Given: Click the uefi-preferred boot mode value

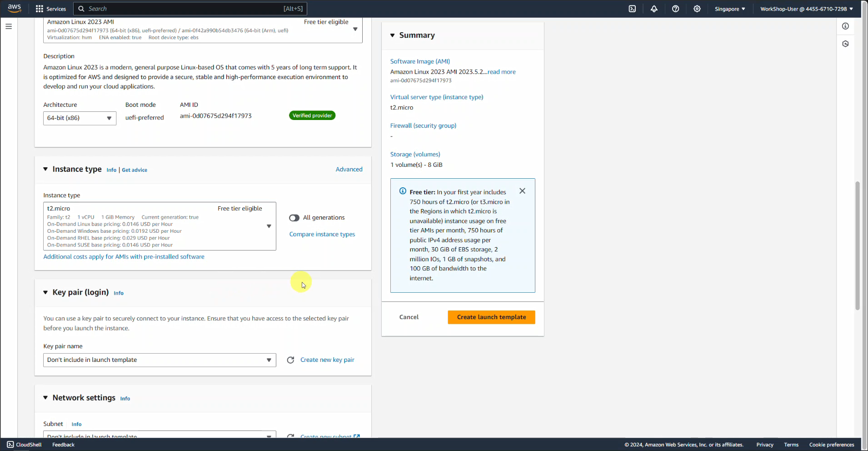Looking at the screenshot, I should point(145,118).
